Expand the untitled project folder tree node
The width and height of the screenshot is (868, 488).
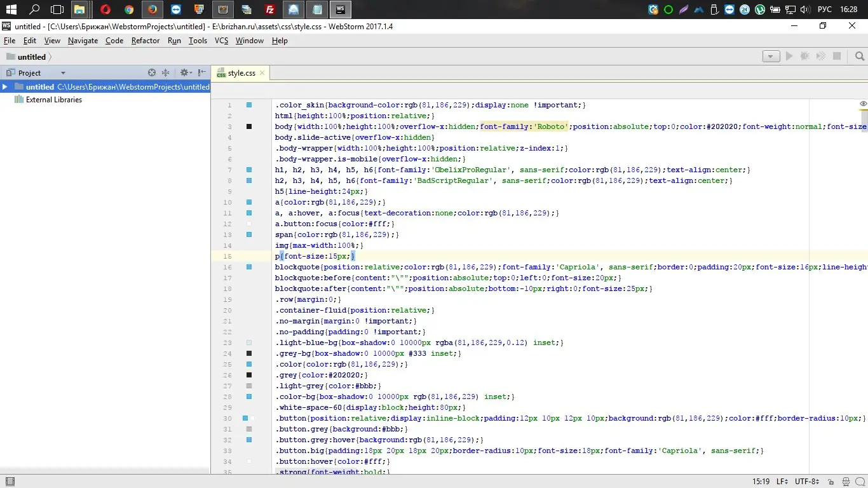pos(5,87)
